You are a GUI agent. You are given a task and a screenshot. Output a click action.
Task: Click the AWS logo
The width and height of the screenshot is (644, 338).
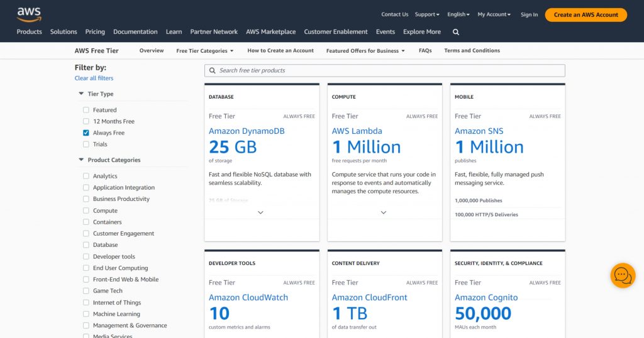click(x=29, y=14)
